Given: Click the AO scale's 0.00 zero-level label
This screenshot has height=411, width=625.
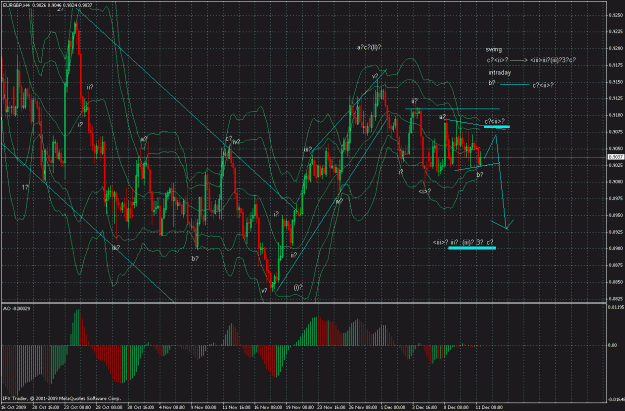Looking at the screenshot, I should (613, 345).
